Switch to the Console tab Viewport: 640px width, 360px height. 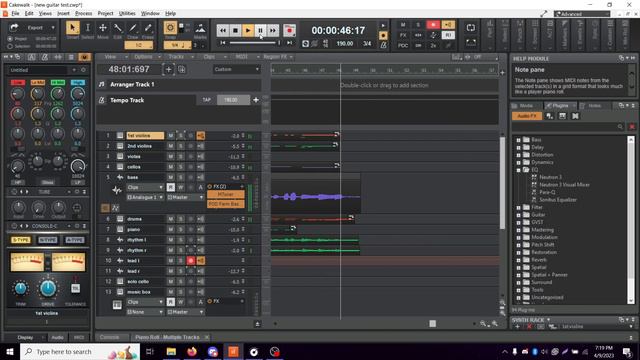point(110,337)
